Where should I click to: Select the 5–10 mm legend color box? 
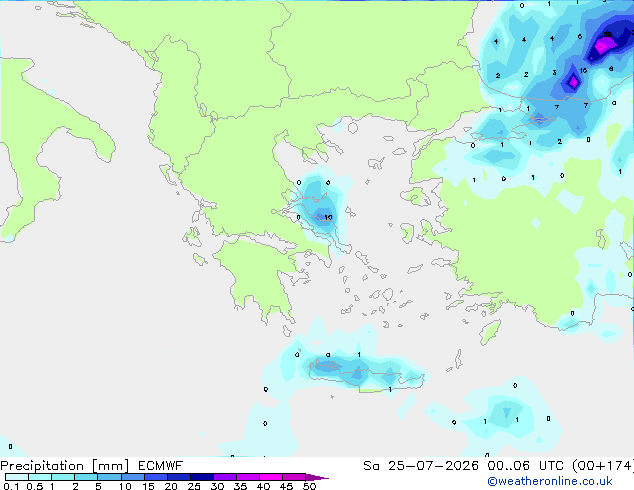(109, 477)
